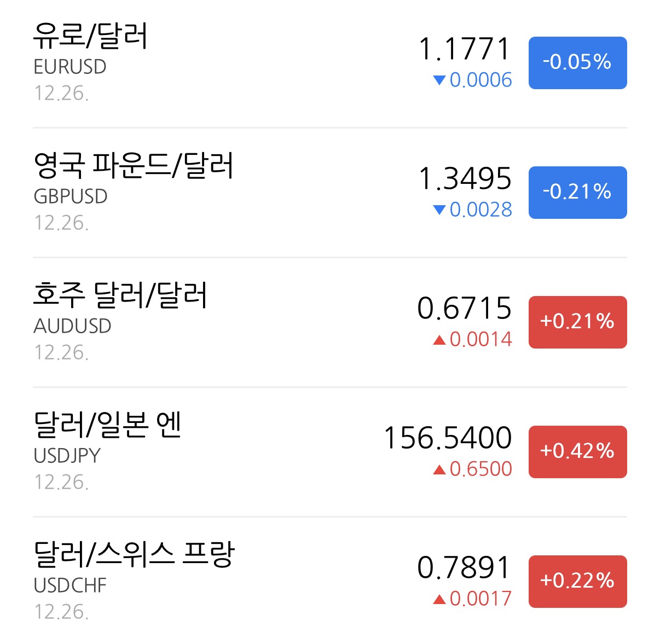The height and width of the screenshot is (644, 660).
Task: Tap the AUDUSD +0.21% red badge
Action: [577, 322]
